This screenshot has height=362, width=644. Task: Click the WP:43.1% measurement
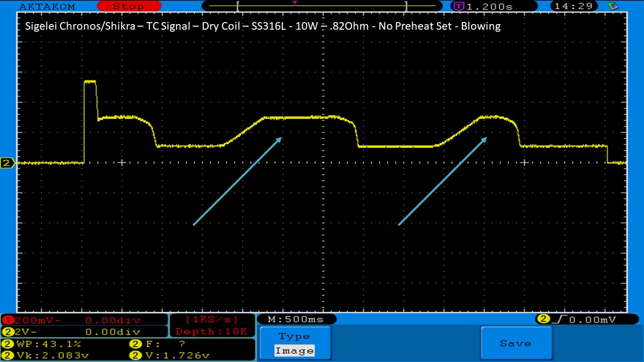(48, 344)
